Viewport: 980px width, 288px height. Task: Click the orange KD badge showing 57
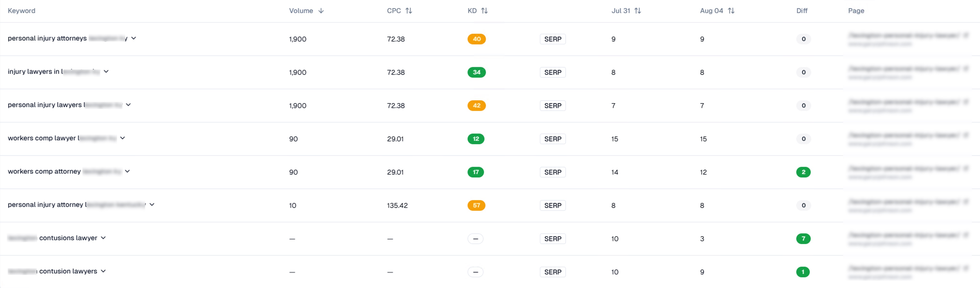[x=476, y=205]
